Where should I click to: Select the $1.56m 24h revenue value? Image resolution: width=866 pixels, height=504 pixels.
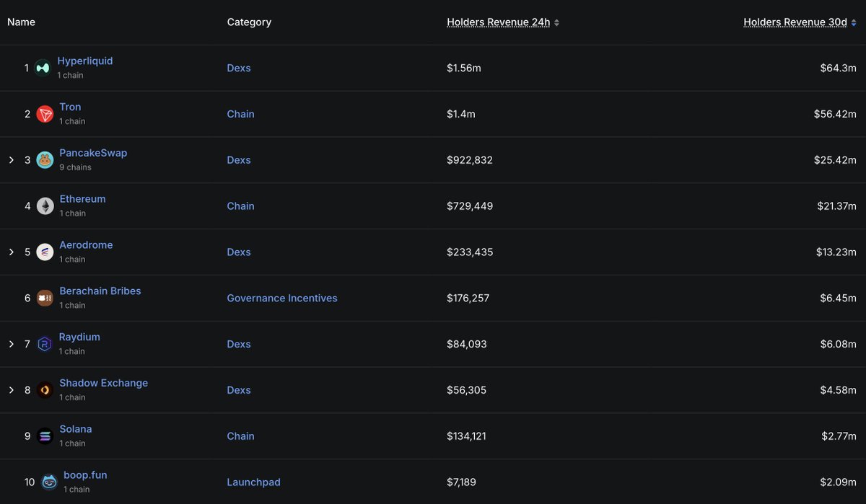coord(464,68)
